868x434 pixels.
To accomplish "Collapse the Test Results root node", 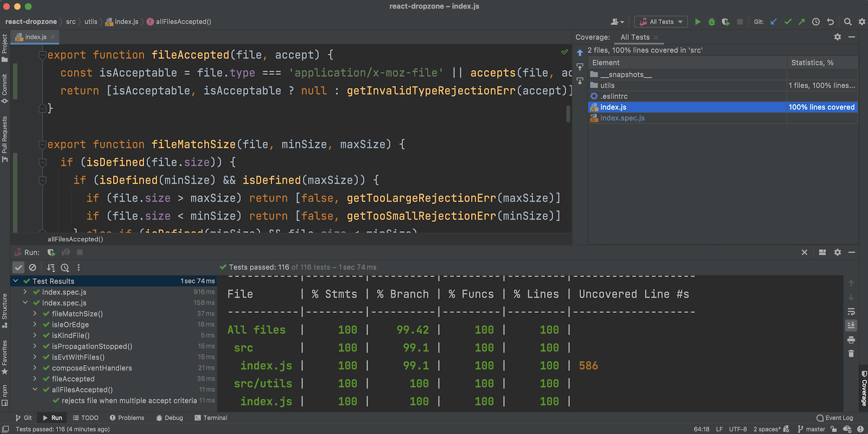I will 16,281.
